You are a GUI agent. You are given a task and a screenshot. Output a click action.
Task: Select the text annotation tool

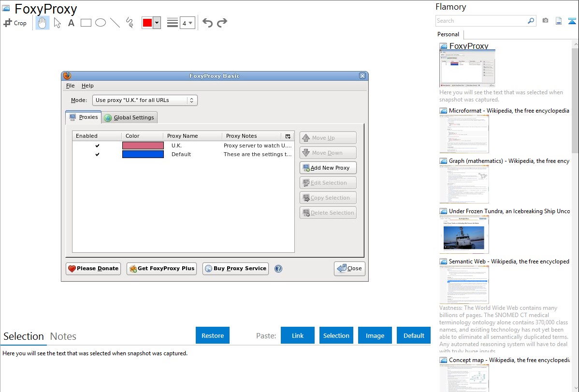tap(71, 23)
